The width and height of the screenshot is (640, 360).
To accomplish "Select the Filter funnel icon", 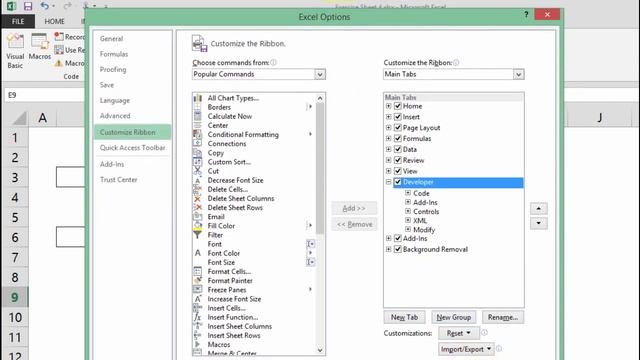I will pos(198,235).
